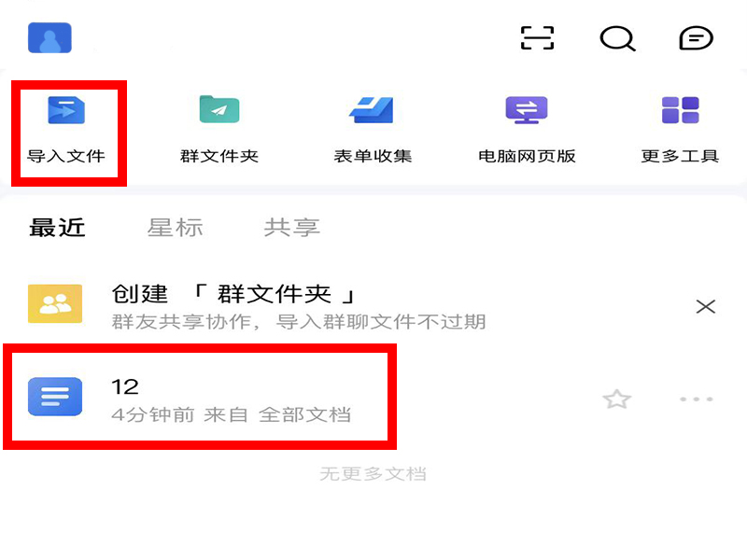Dismiss the 群文件夹 suggestion with X
747x560 pixels.
[x=706, y=306]
